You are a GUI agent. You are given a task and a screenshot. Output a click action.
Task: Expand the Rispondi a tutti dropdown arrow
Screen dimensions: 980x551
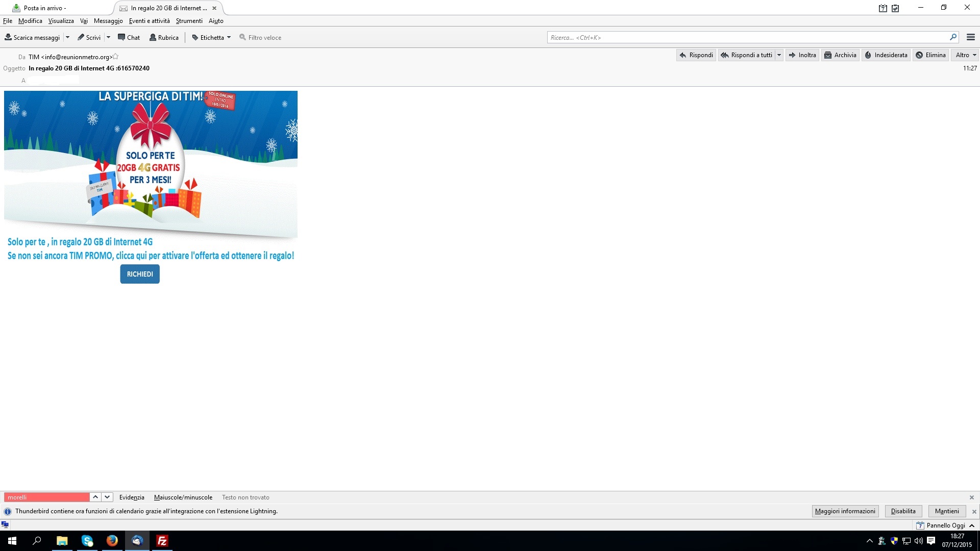point(779,55)
